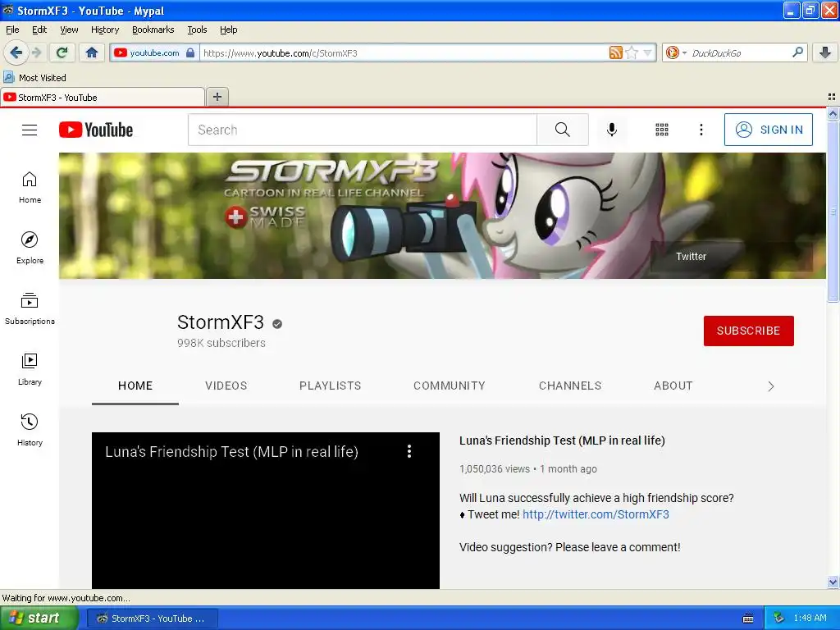840x630 pixels.
Task: Go forward with the browser forward arrow
Action: click(36, 52)
